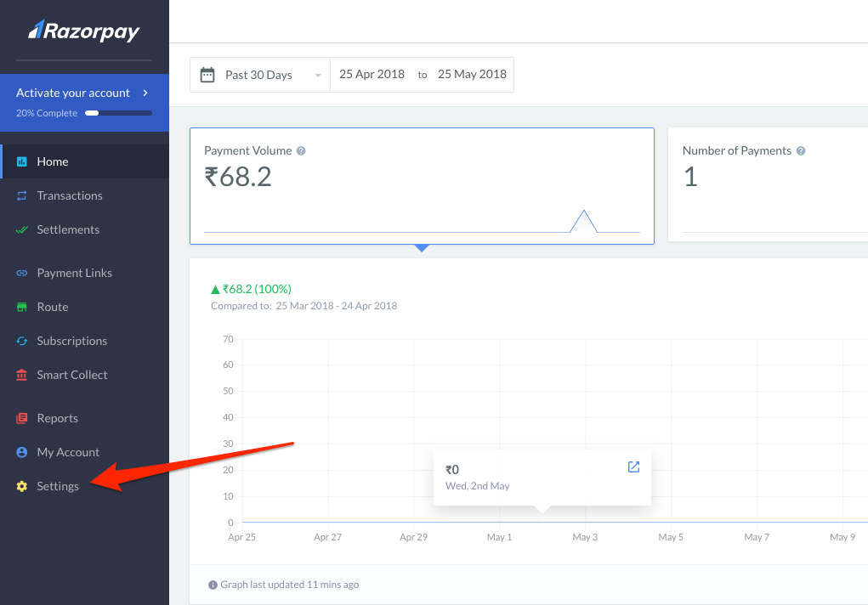The image size is (868, 605).
Task: Click the Subscriptions refresh icon
Action: [x=21, y=341]
